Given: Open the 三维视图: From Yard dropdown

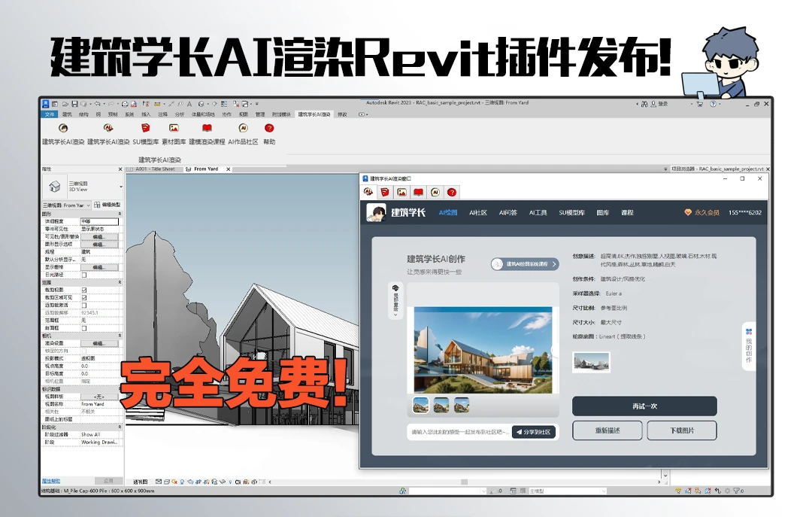Looking at the screenshot, I should pos(66,205).
